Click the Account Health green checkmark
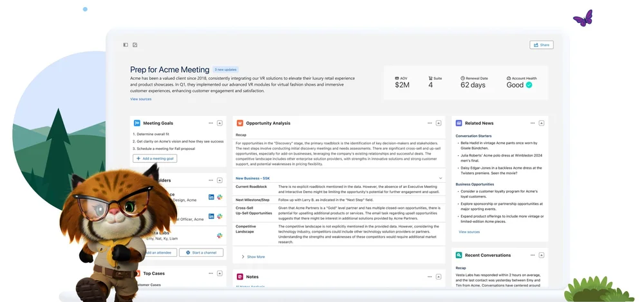Viewport: 644px width, 302px height. tap(529, 85)
